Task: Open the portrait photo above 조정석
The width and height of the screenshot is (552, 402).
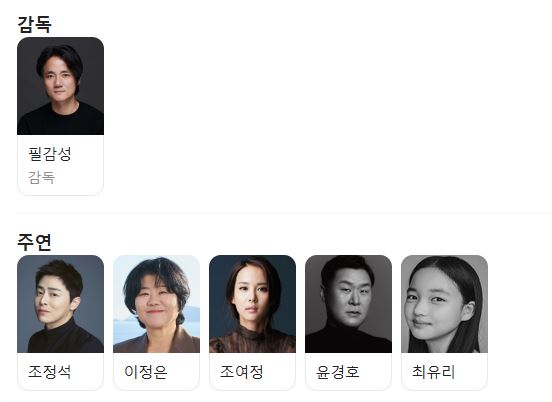Action: tap(61, 304)
